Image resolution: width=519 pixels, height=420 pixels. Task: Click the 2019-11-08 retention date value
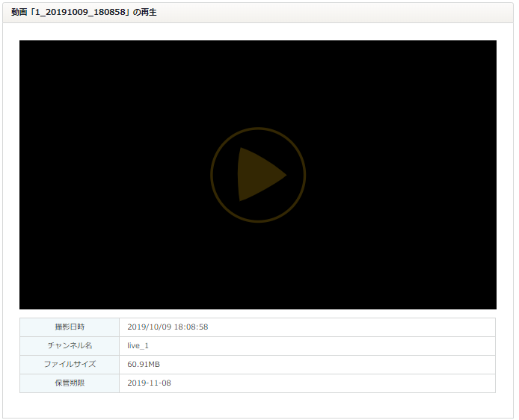150,383
